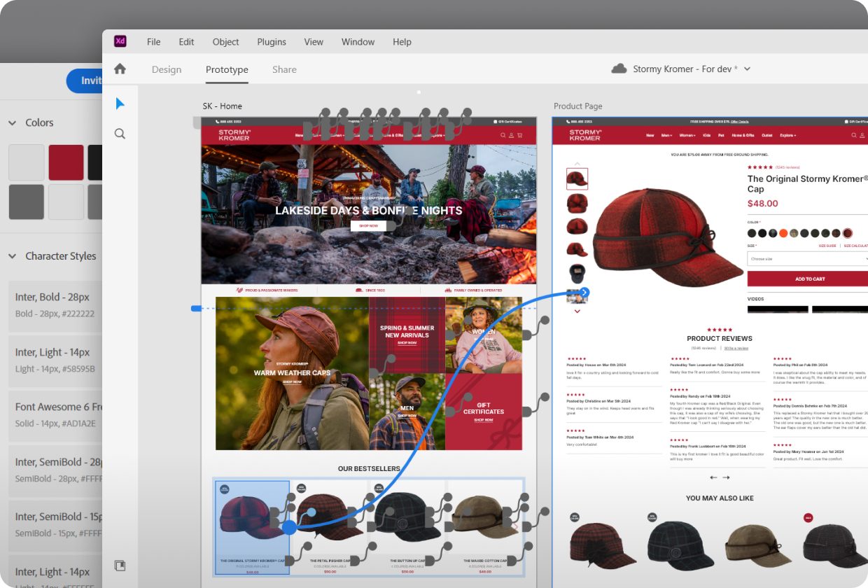Image resolution: width=868 pixels, height=588 pixels.
Task: Select the SK - Home artboard label
Action: [x=222, y=106]
